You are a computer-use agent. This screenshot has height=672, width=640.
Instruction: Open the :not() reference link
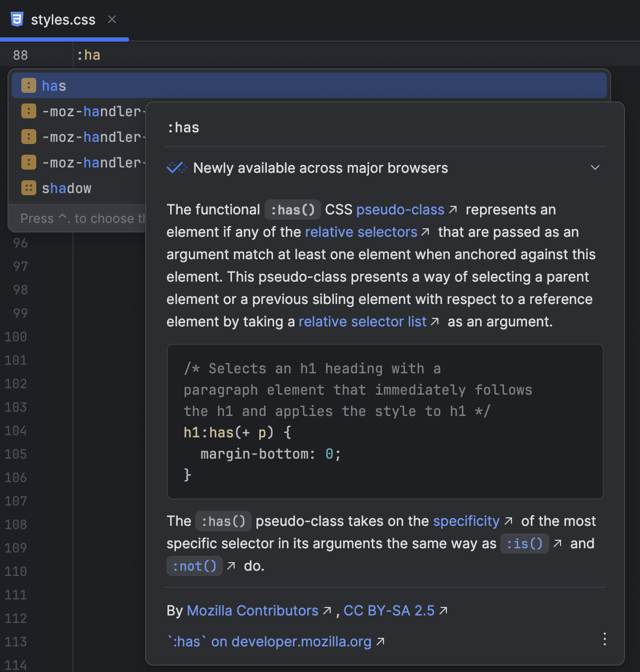[x=194, y=566]
